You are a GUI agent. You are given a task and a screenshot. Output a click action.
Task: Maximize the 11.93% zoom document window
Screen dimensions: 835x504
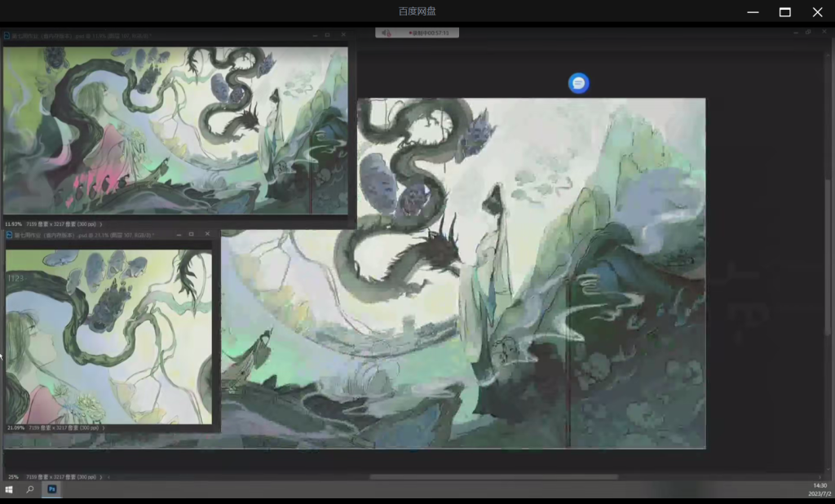328,35
